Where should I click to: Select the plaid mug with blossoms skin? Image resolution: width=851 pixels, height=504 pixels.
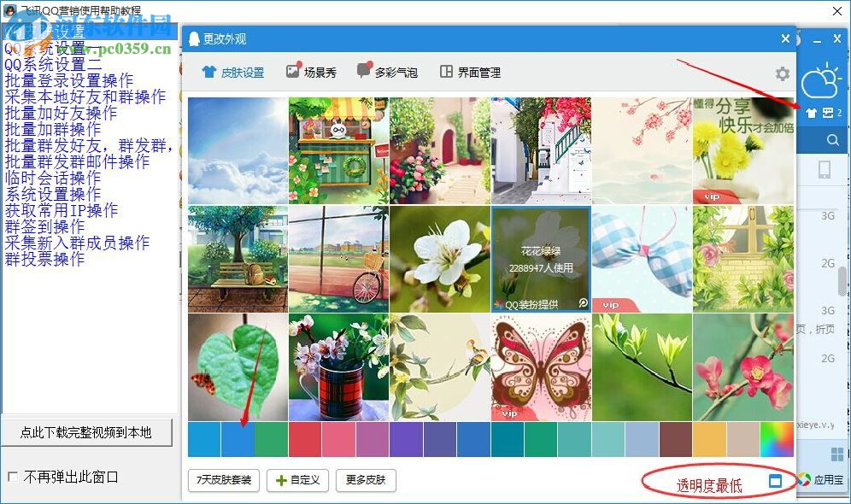click(338, 366)
